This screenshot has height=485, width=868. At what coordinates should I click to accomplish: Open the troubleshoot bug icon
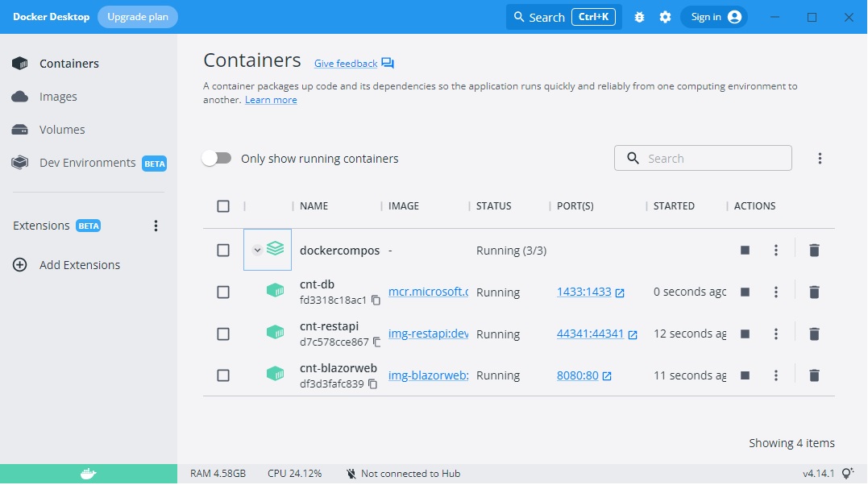pos(639,17)
